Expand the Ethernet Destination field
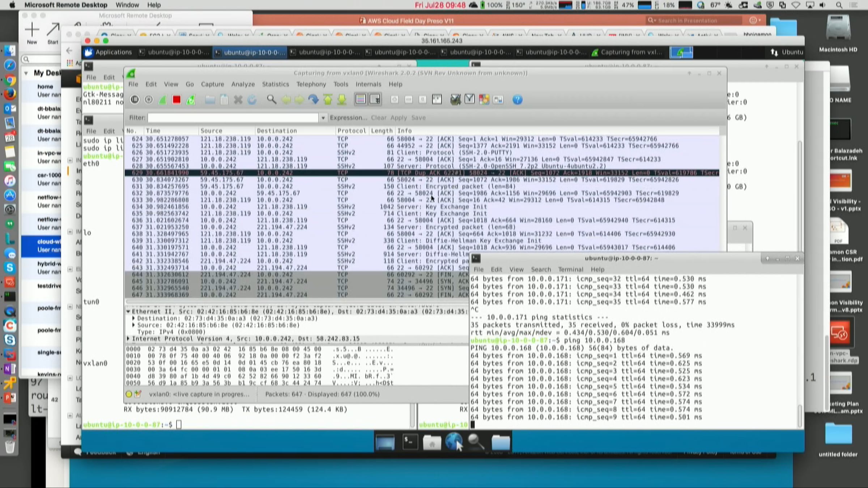 (133, 318)
